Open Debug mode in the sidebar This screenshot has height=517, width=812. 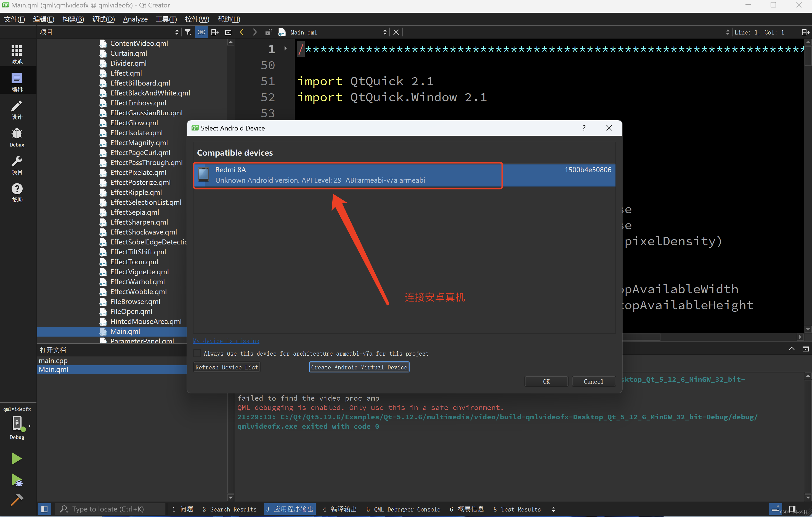tap(17, 137)
